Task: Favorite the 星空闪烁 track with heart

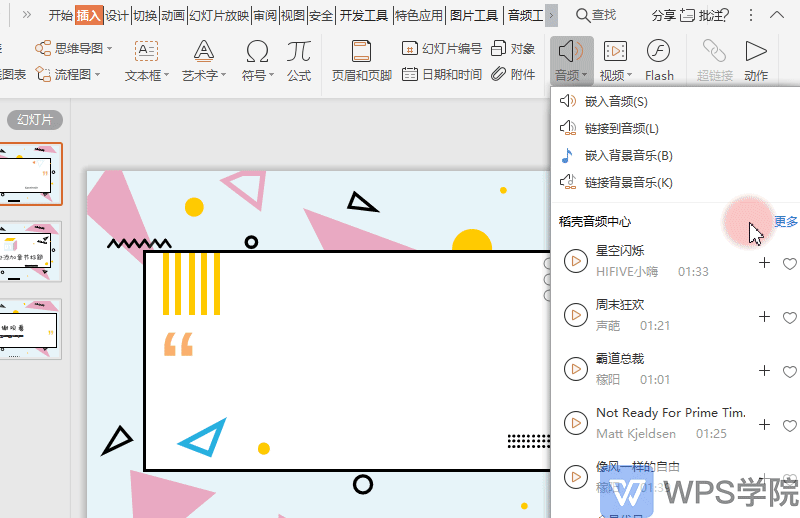Action: tap(790, 264)
